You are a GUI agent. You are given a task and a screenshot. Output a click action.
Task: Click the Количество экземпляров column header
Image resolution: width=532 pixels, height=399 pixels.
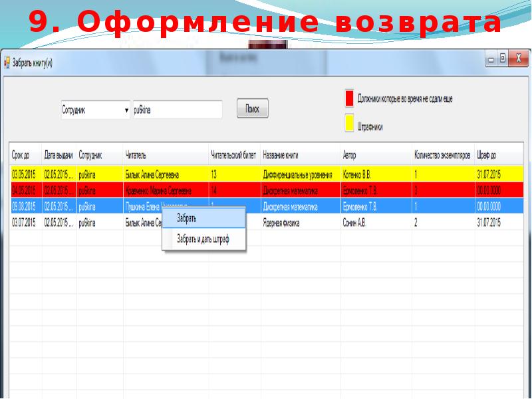[443, 156]
